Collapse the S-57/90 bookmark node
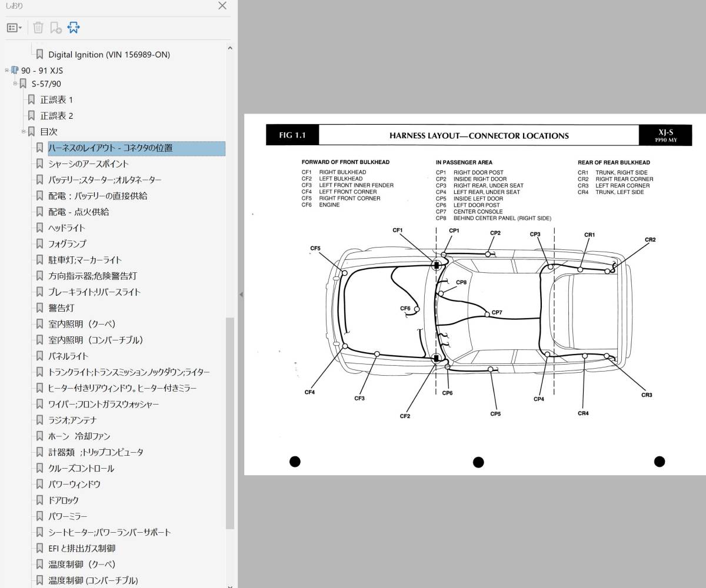The height and width of the screenshot is (588, 706). [16, 83]
